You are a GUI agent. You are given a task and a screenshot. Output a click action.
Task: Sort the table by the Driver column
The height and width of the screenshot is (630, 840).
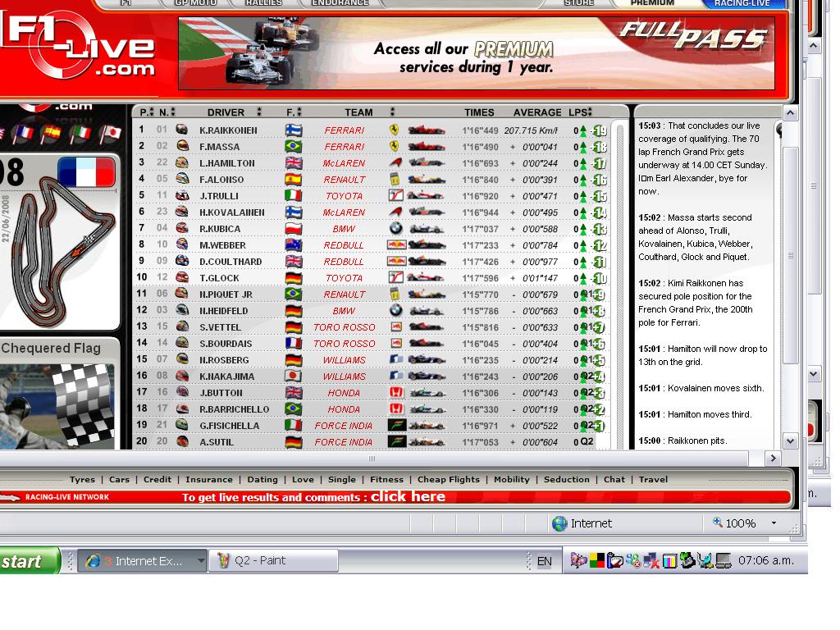[x=259, y=112]
